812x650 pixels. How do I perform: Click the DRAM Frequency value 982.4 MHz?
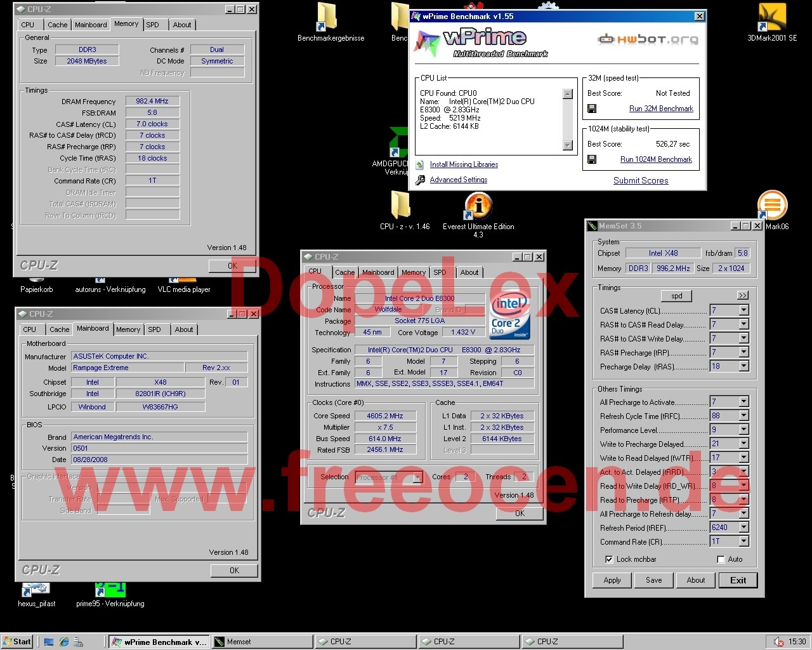coord(152,101)
